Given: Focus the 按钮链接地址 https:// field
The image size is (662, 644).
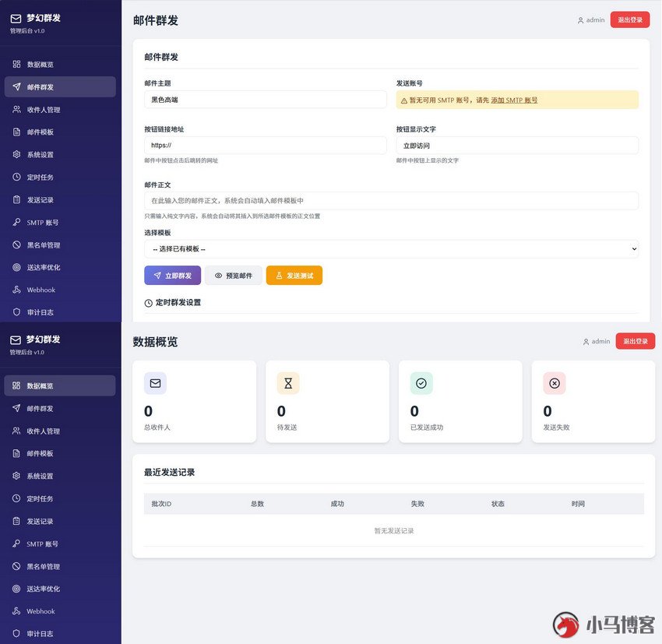Looking at the screenshot, I should (266, 145).
